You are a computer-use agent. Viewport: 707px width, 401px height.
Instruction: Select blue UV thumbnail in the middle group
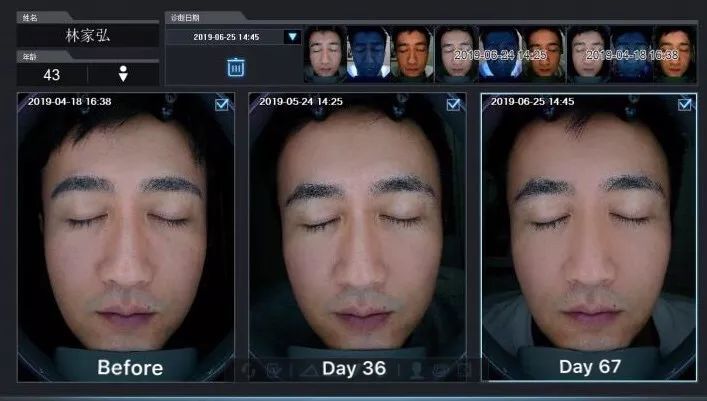point(500,54)
